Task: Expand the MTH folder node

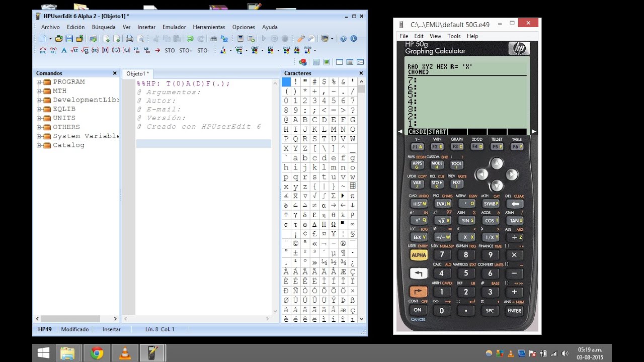Action: [39, 91]
